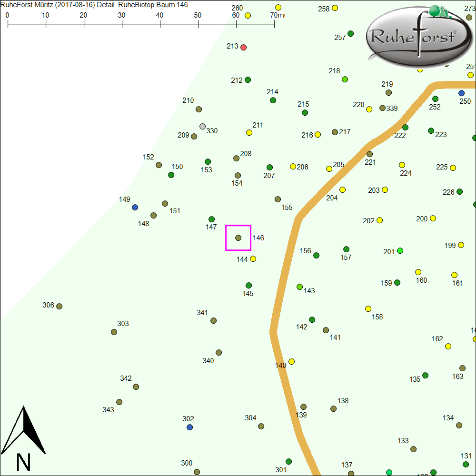
Task: Select the blue tree marker 302
Action: click(x=190, y=427)
